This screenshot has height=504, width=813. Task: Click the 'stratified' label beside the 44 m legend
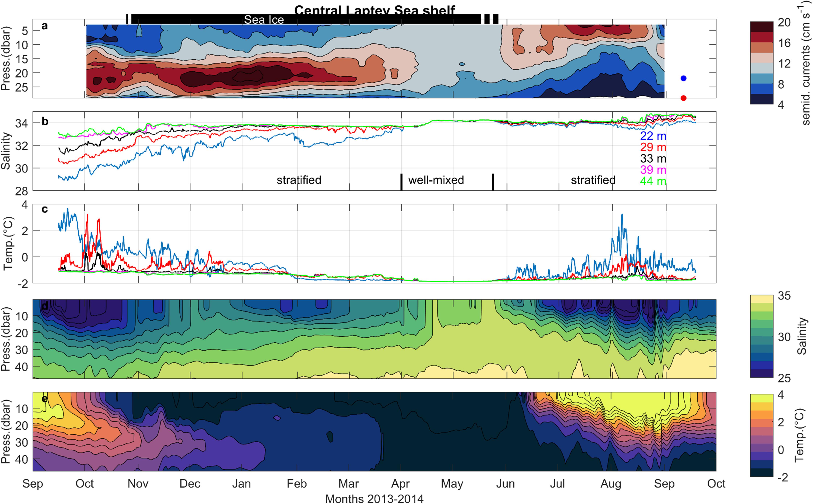593,180
